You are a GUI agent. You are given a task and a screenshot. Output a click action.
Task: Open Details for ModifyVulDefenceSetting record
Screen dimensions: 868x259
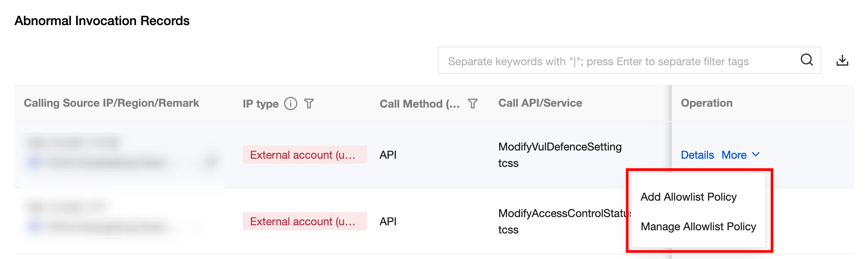697,155
